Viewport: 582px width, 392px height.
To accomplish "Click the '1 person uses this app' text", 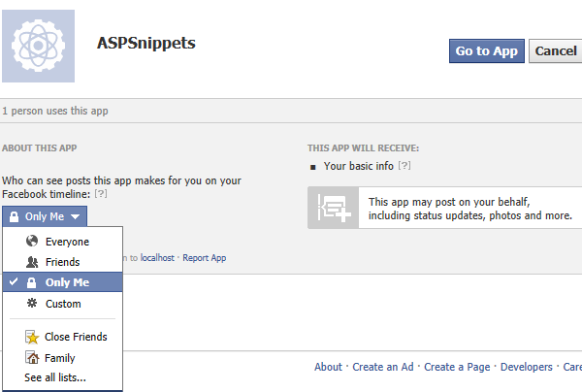I will pyautogui.click(x=55, y=111).
